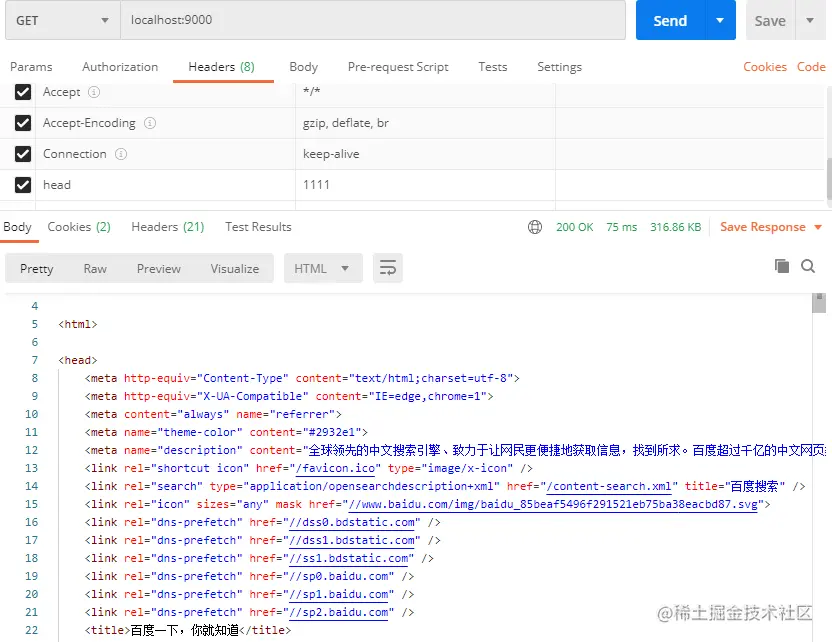This screenshot has width=832, height=642.
Task: Switch to the Preview view mode
Action: tap(159, 268)
